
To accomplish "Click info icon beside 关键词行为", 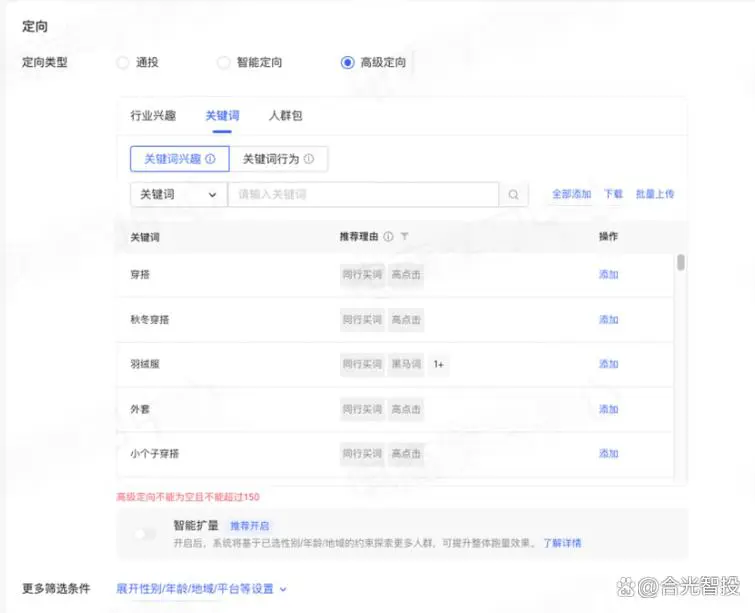I will (x=309, y=159).
